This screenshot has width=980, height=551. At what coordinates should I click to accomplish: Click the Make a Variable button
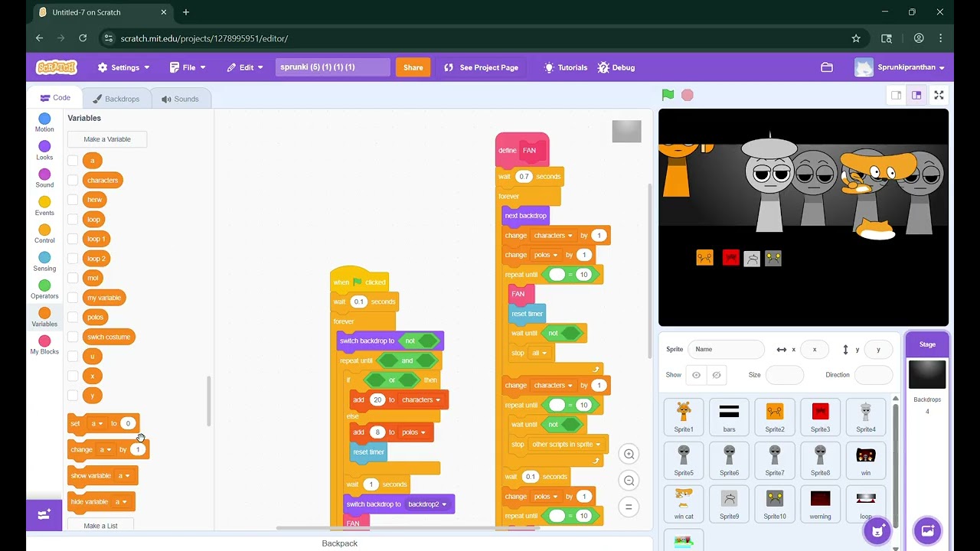[107, 139]
